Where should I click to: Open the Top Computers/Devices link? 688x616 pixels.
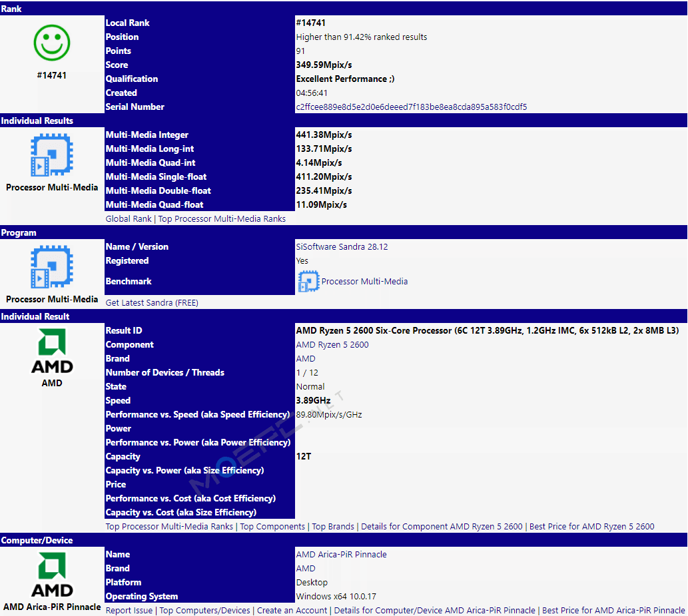204,610
